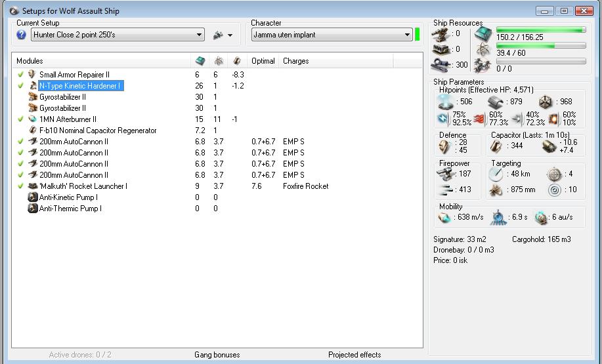
Task: Click the N-Type Kinetic Hardener I icon
Action: [33, 85]
